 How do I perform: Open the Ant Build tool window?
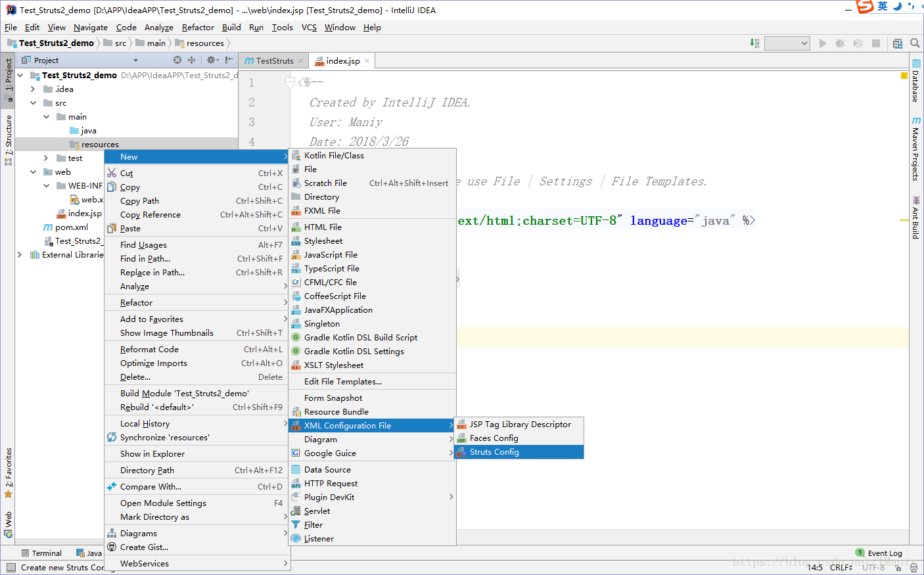tap(916, 218)
